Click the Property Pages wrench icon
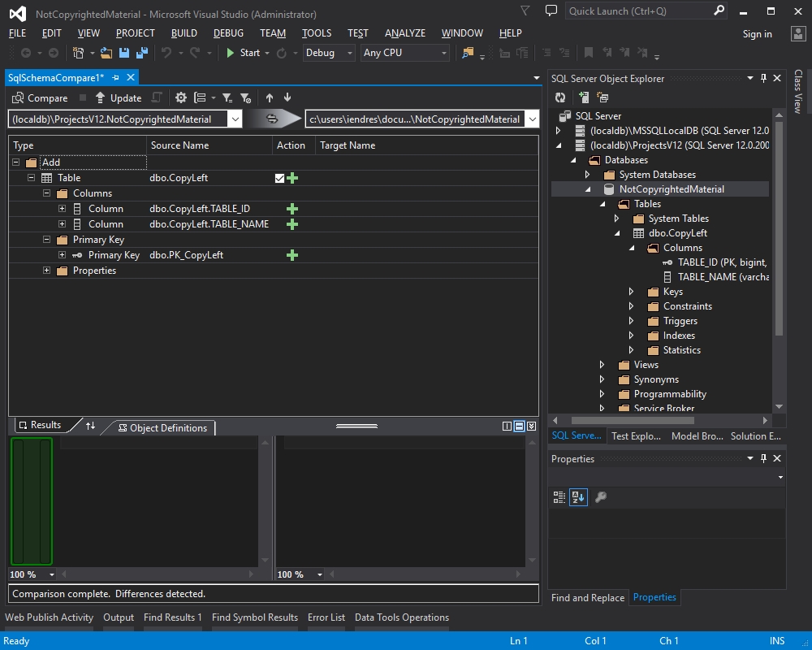This screenshot has height=650, width=812. [601, 497]
